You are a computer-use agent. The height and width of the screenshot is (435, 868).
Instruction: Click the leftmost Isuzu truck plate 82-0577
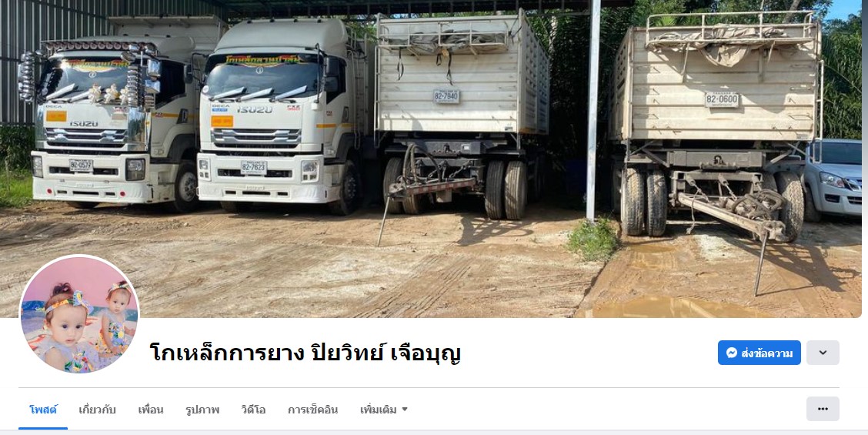pos(111,122)
